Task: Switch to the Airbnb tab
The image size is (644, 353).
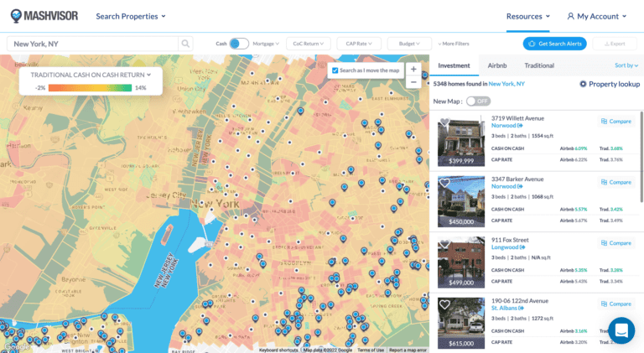Action: [497, 65]
